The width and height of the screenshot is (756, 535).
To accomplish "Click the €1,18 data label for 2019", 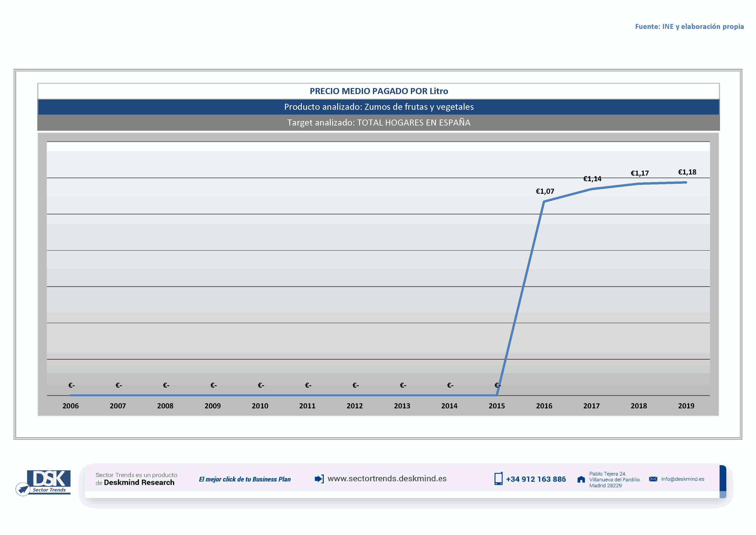I will tap(687, 172).
